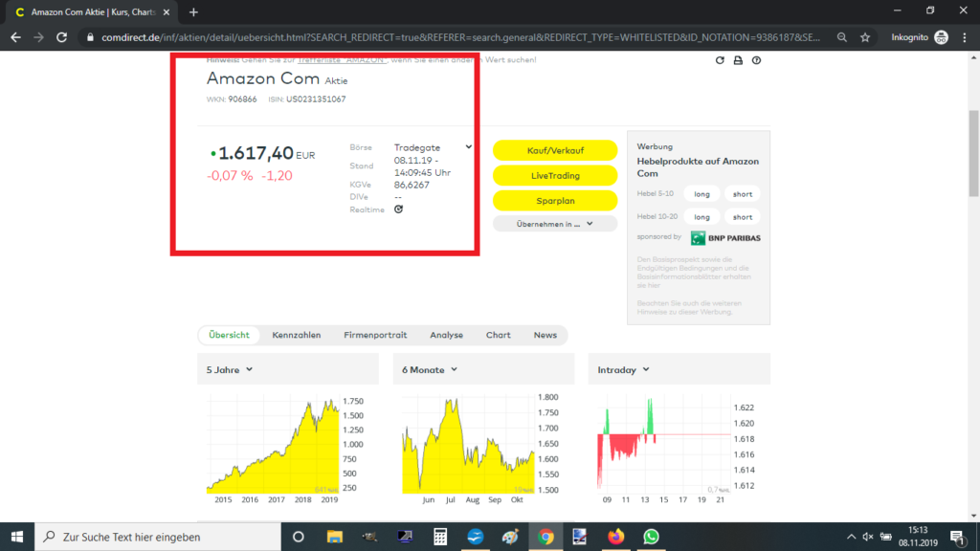
Task: Open the zoom magnifier in the address bar
Action: pos(842,37)
